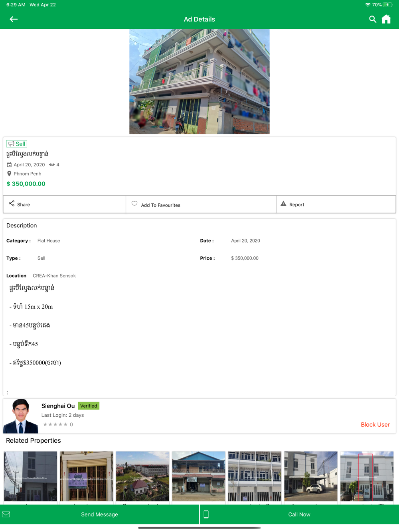Open the main property photo
399x532 pixels.
click(199, 81)
